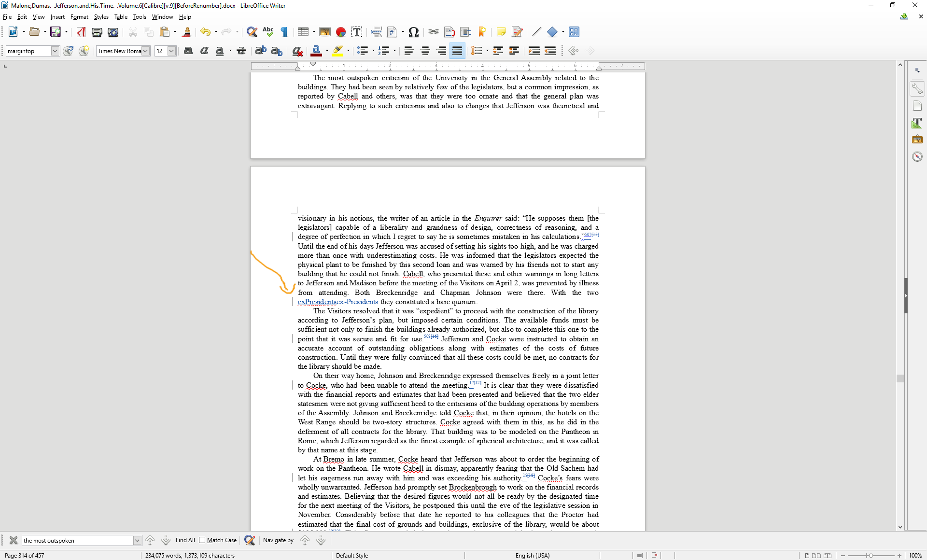Toggle justified paragraph alignment
Image resolution: width=927 pixels, height=560 pixels.
pos(457,51)
